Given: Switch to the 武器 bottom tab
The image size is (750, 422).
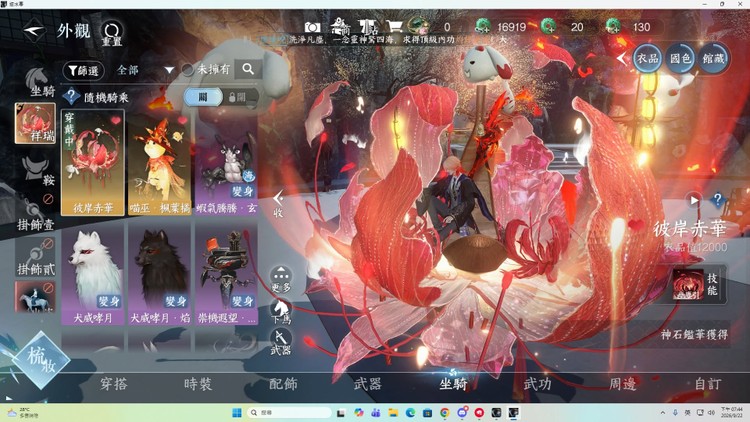Looking at the screenshot, I should (x=367, y=384).
